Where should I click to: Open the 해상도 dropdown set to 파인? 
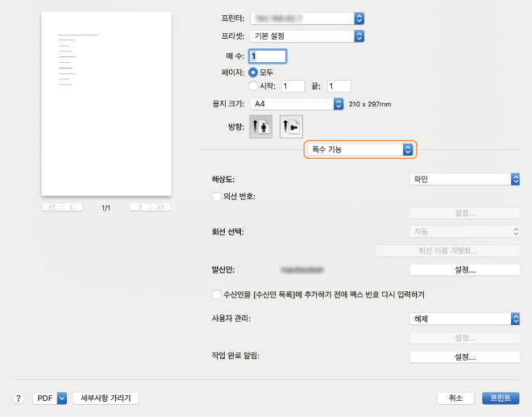(464, 179)
